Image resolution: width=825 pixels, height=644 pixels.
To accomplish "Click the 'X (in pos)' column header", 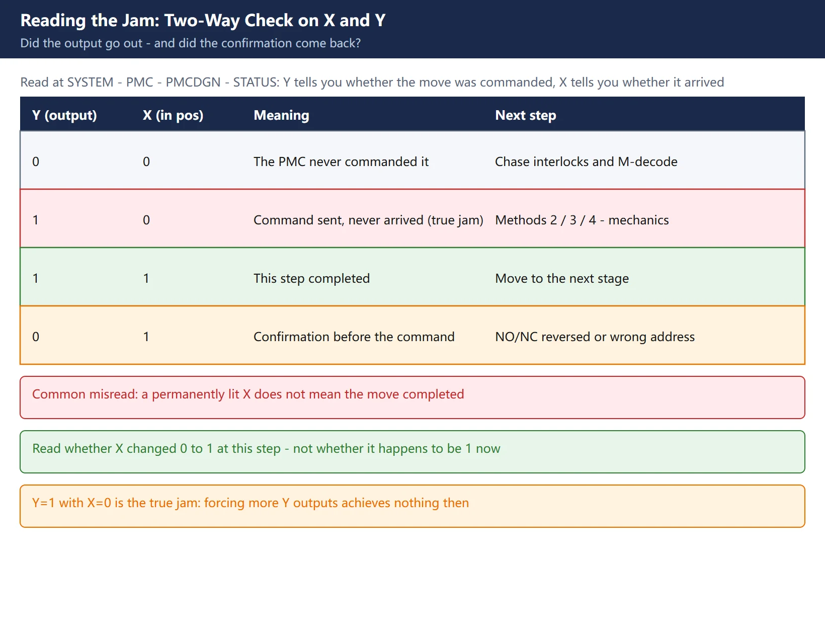I will point(173,115).
